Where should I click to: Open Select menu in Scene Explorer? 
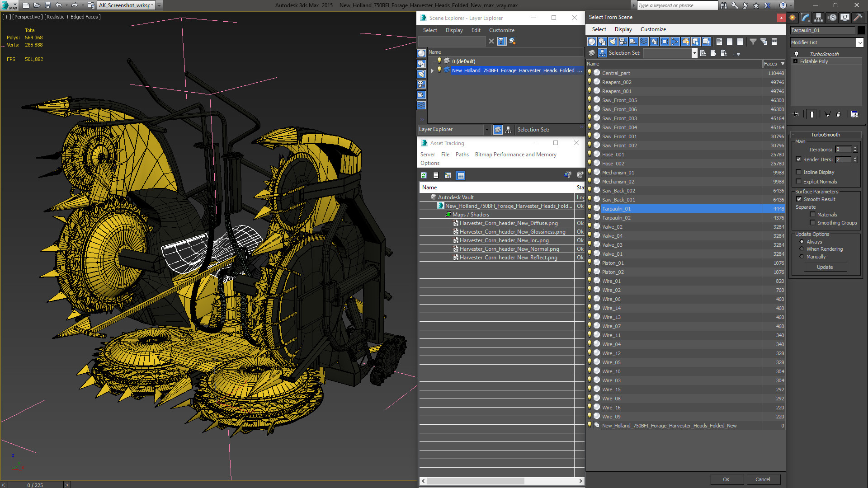tap(430, 30)
